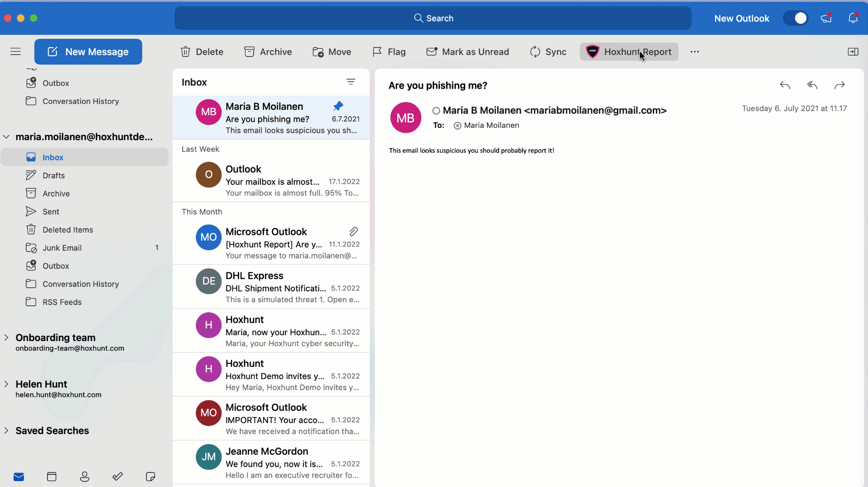Flag the selected email
This screenshot has height=487, width=868.
click(389, 52)
